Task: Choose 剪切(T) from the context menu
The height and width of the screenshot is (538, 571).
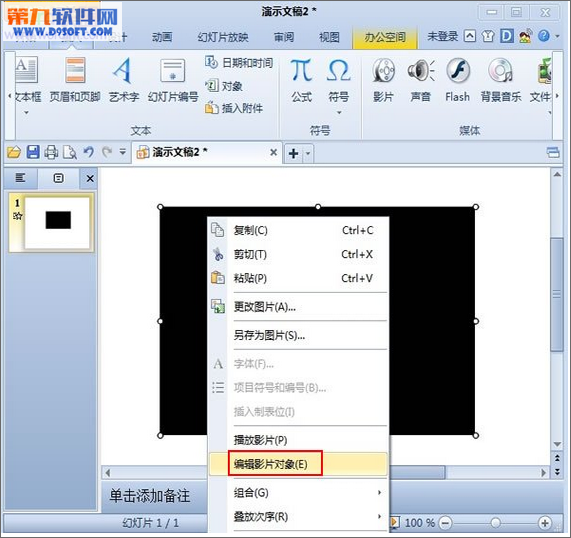Action: click(x=298, y=254)
